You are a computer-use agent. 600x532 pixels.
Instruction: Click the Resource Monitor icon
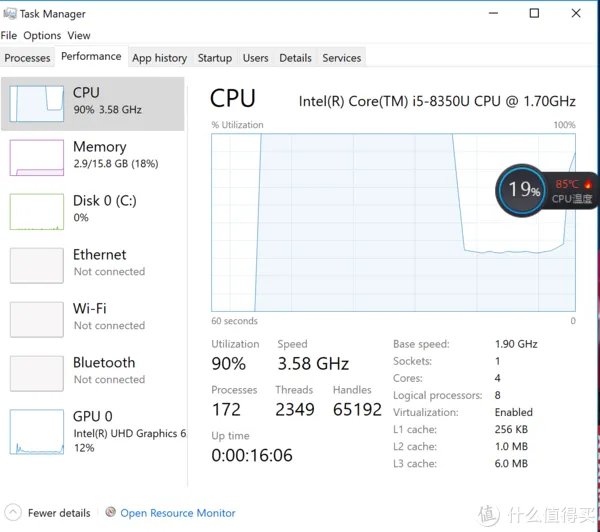(110, 513)
